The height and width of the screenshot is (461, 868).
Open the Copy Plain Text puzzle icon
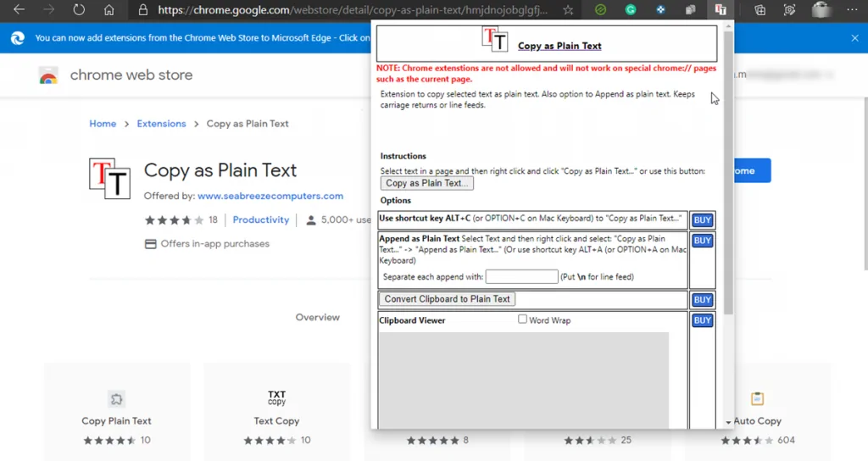(x=116, y=398)
